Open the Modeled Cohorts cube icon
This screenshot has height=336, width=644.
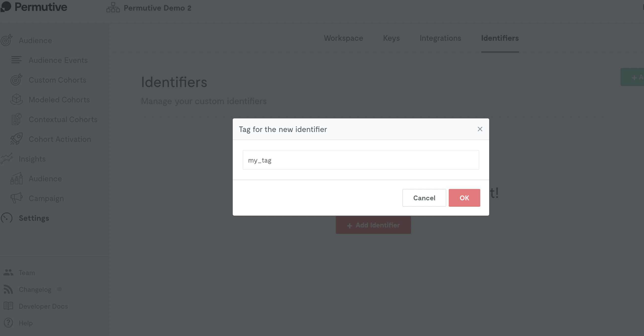(x=17, y=99)
